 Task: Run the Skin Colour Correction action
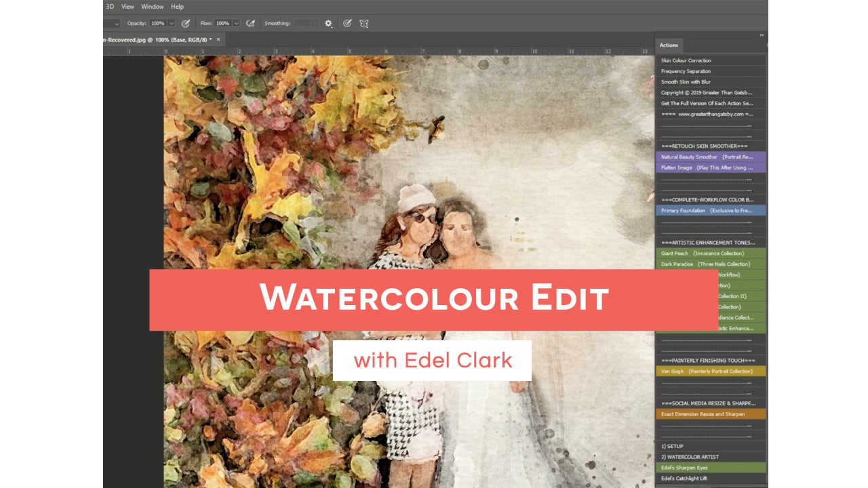click(711, 60)
